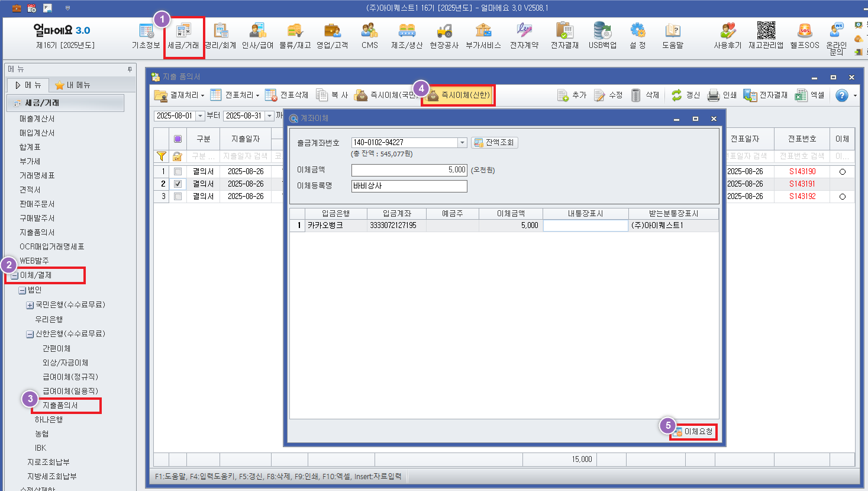Tick the checkbox in row 3
868x491 pixels.
(x=178, y=197)
